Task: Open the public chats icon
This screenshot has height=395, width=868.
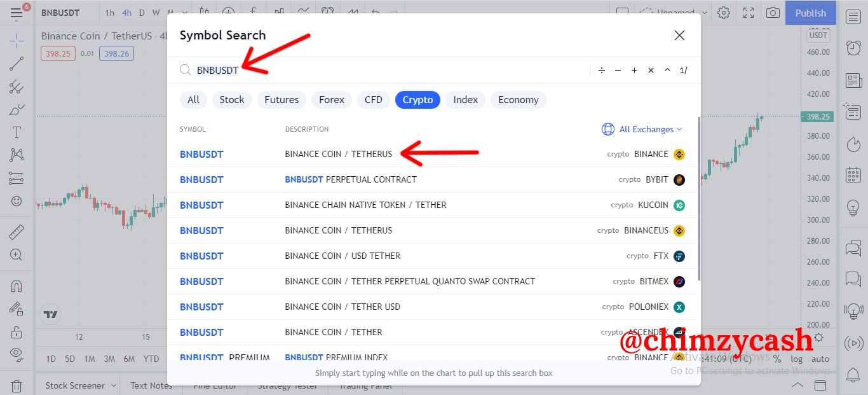Action: coord(853,247)
